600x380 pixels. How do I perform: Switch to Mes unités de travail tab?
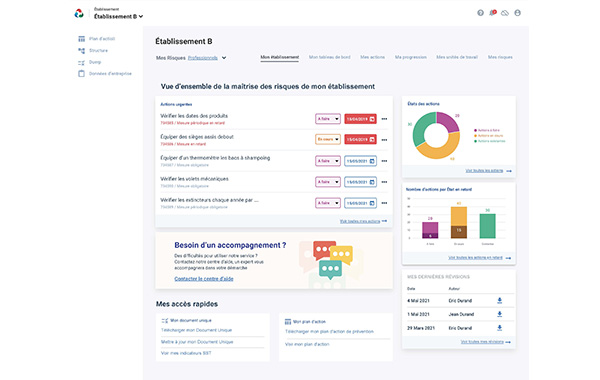pyautogui.click(x=457, y=57)
